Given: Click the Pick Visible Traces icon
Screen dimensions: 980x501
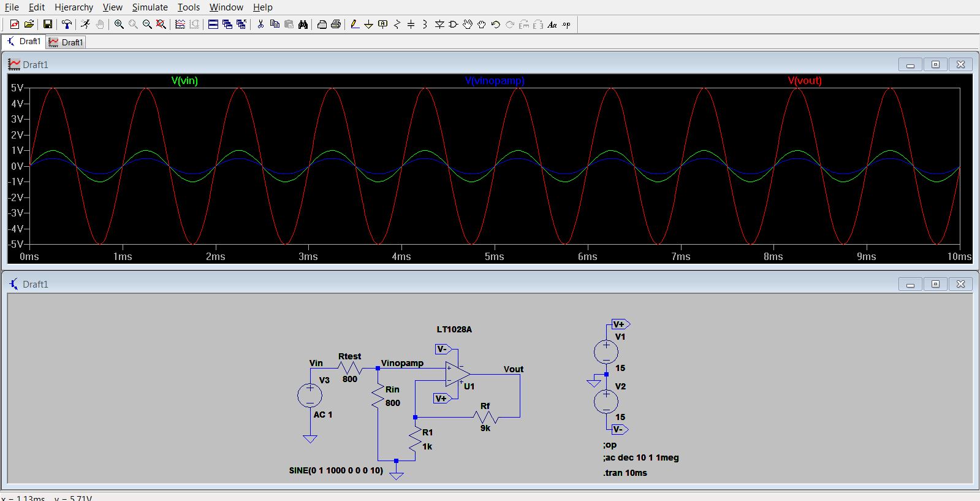Looking at the screenshot, I should 180,25.
